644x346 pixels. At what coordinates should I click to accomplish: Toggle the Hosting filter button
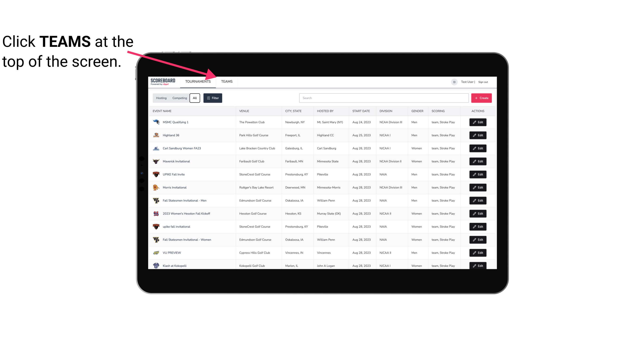(x=161, y=98)
